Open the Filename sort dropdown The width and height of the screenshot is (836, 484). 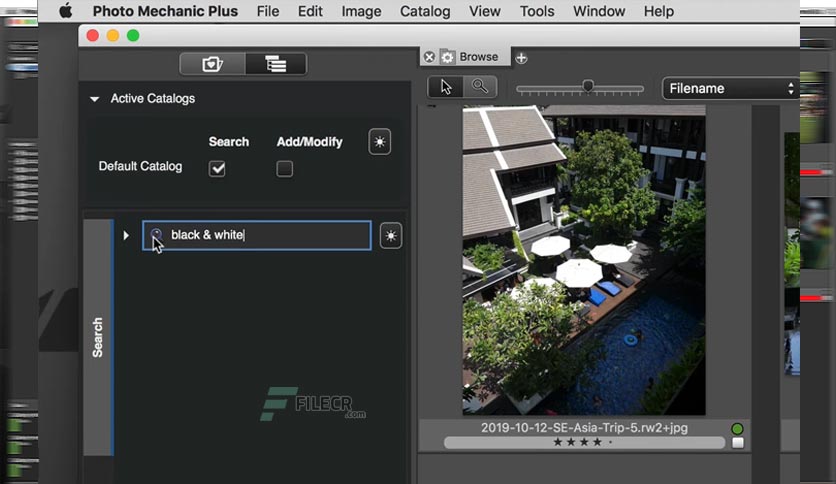730,88
